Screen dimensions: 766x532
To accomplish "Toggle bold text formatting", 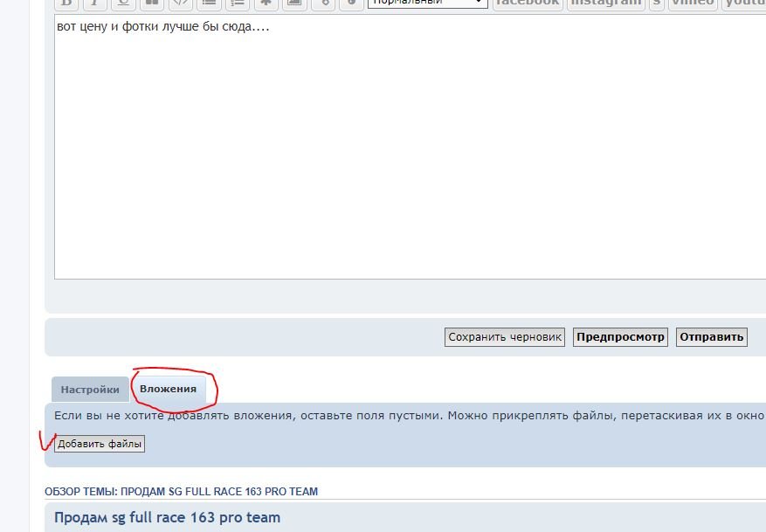I will point(67,3).
